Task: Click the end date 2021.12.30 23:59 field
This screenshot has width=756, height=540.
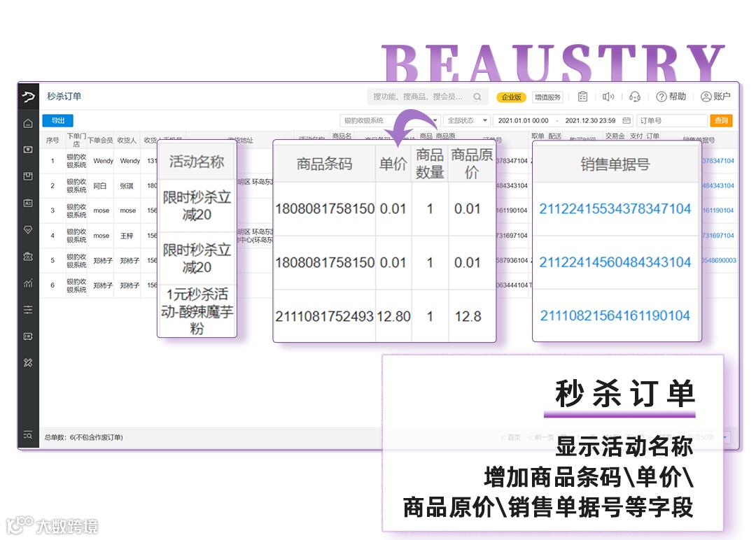Action: 590,120
